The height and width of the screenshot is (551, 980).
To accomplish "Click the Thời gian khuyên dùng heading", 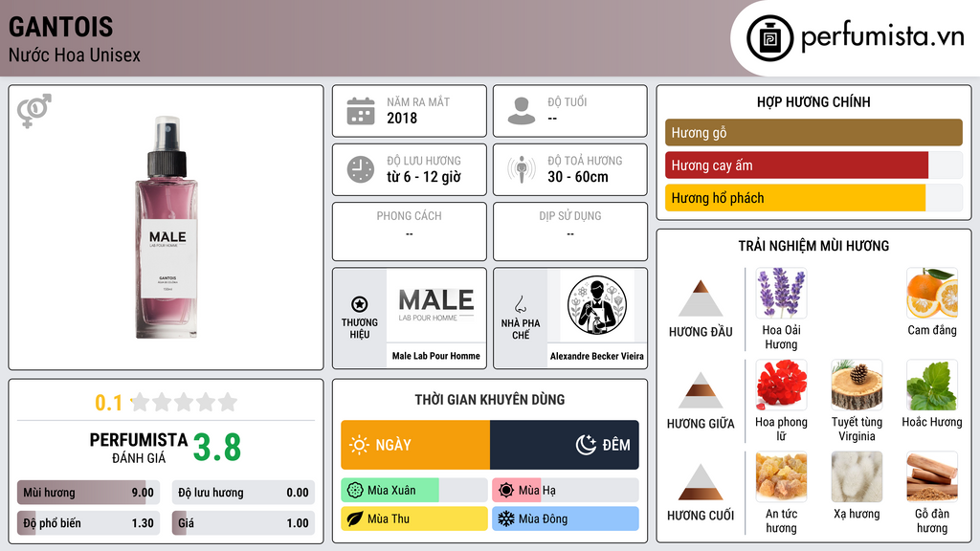I will 490,400.
